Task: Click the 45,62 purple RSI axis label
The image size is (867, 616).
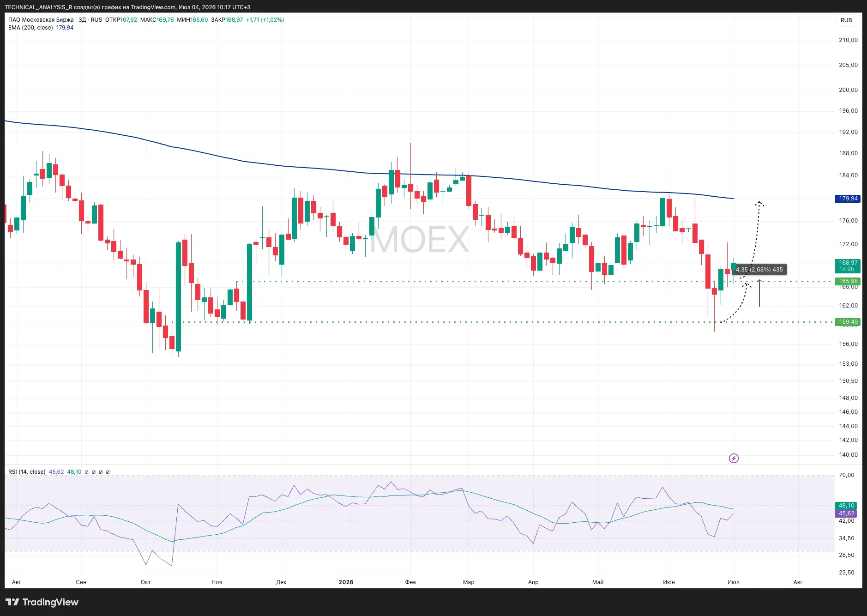Action: [846, 513]
